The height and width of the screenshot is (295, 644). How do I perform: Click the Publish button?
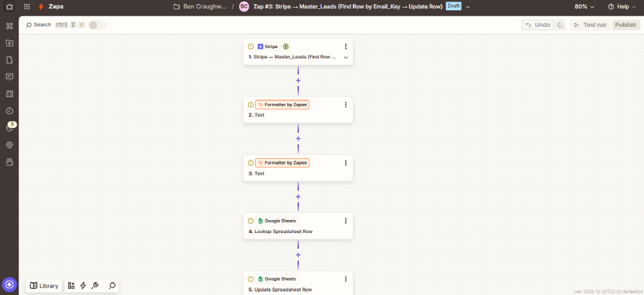point(625,25)
